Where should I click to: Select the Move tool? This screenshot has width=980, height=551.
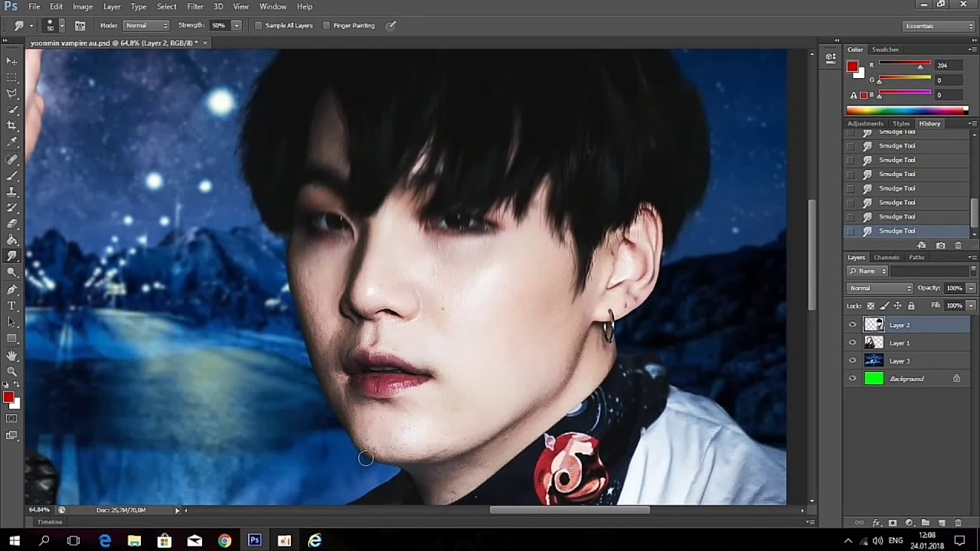click(11, 61)
